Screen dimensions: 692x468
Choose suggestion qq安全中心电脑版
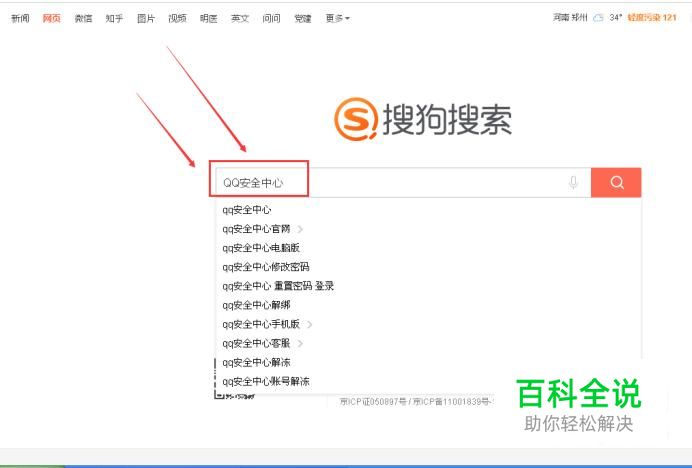261,248
